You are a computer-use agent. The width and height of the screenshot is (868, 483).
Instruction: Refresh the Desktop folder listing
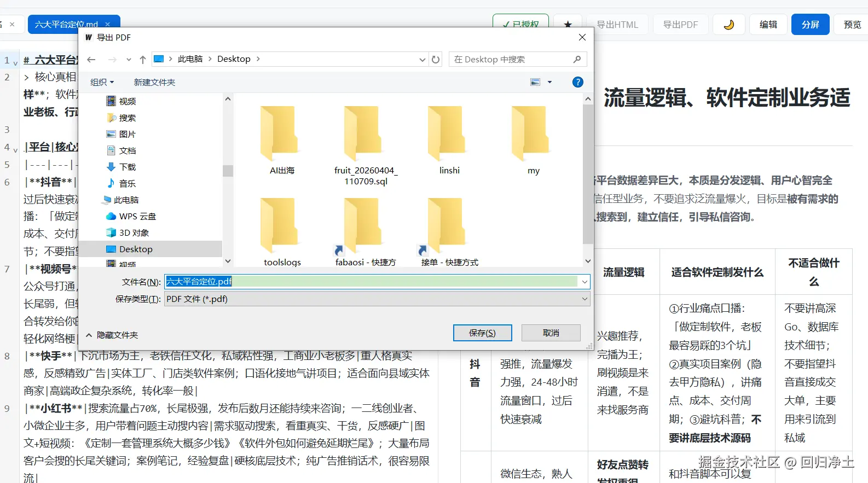click(x=436, y=60)
